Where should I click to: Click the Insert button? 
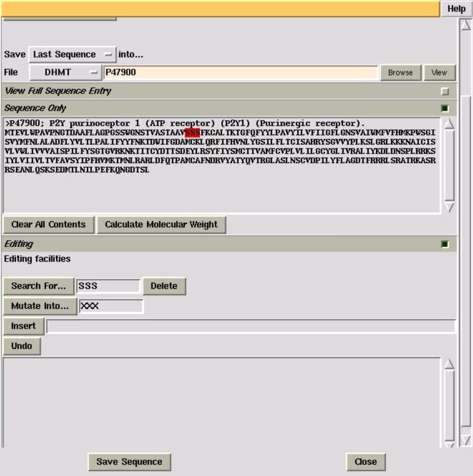point(23,326)
